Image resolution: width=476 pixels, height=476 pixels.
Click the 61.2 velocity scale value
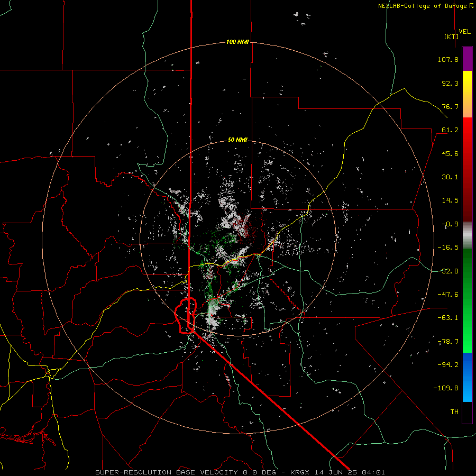coord(450,130)
